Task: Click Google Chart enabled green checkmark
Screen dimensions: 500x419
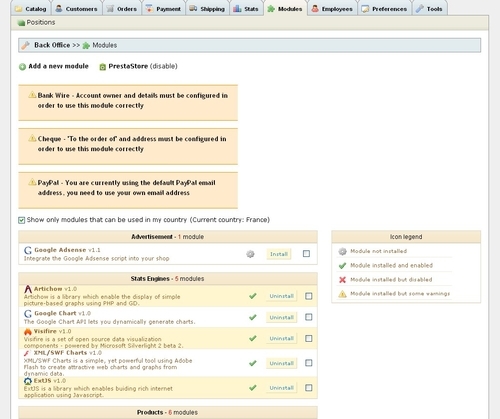Action: [x=253, y=317]
